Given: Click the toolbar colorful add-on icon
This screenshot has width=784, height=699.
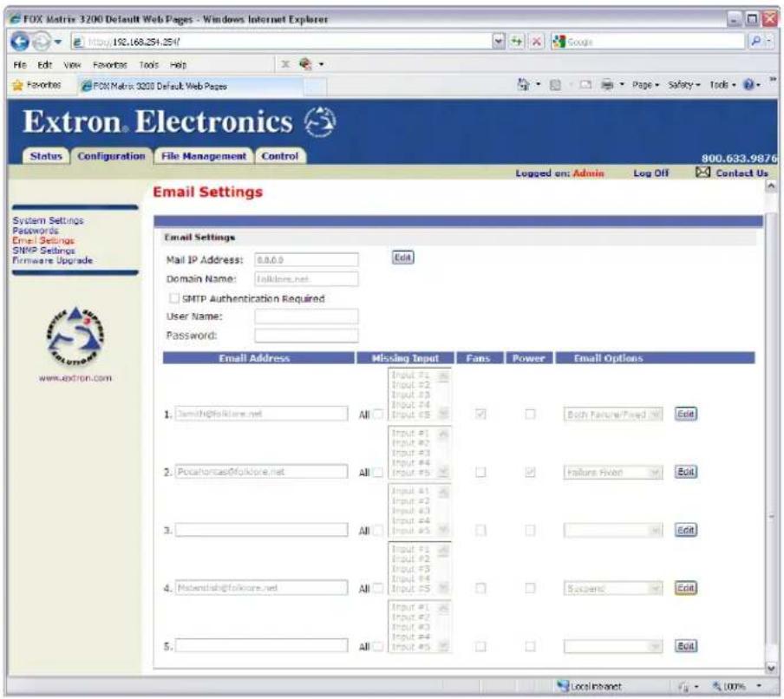Looking at the screenshot, I should coord(305,64).
